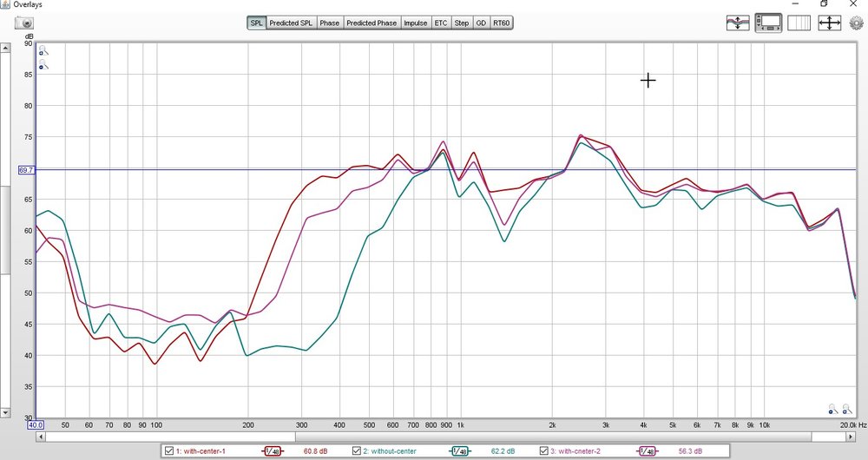The width and height of the screenshot is (868, 460).
Task: Open 1/48 smoothing selector for with-center-1
Action: pos(273,451)
